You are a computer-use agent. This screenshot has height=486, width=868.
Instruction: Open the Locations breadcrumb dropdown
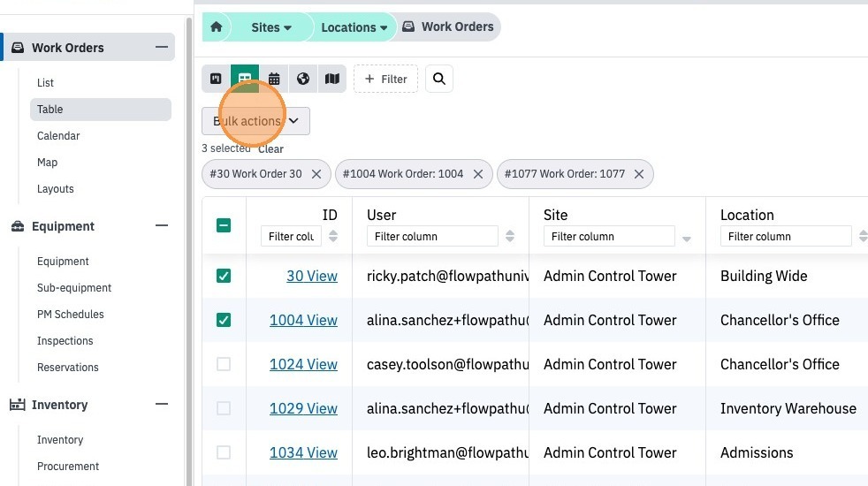point(354,27)
